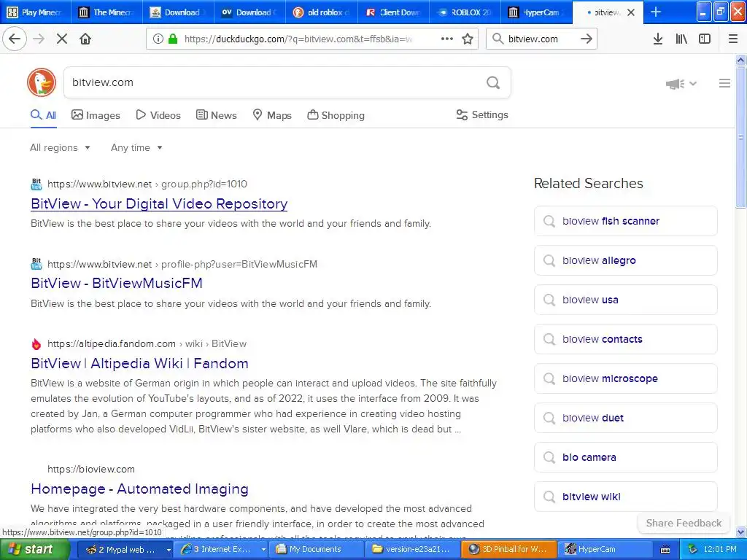
Task: Search related term biovlew usa
Action: tap(625, 300)
